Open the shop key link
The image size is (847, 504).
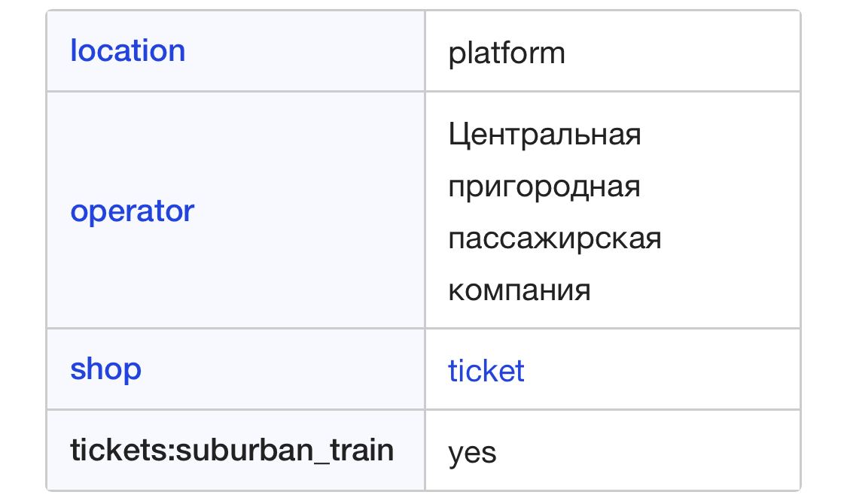pos(106,369)
